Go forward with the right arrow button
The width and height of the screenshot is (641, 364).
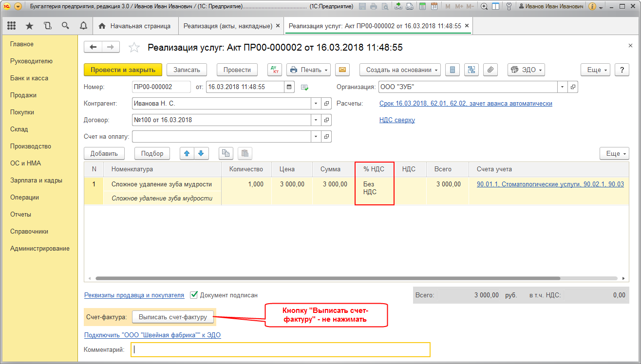[111, 47]
